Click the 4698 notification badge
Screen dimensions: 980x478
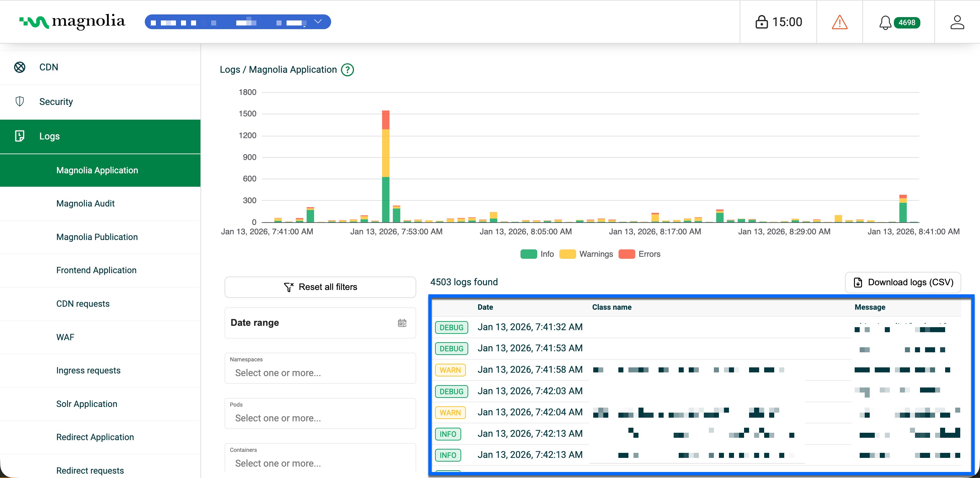tap(907, 22)
